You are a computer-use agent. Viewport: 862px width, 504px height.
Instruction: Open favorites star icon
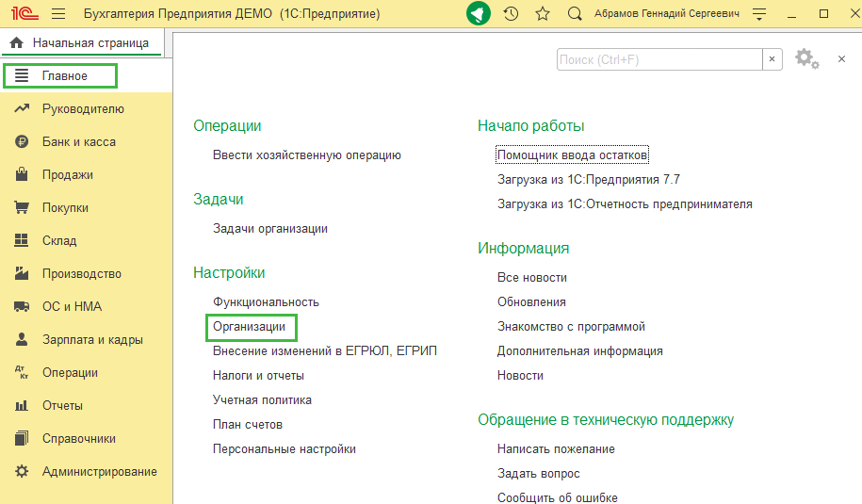click(542, 14)
